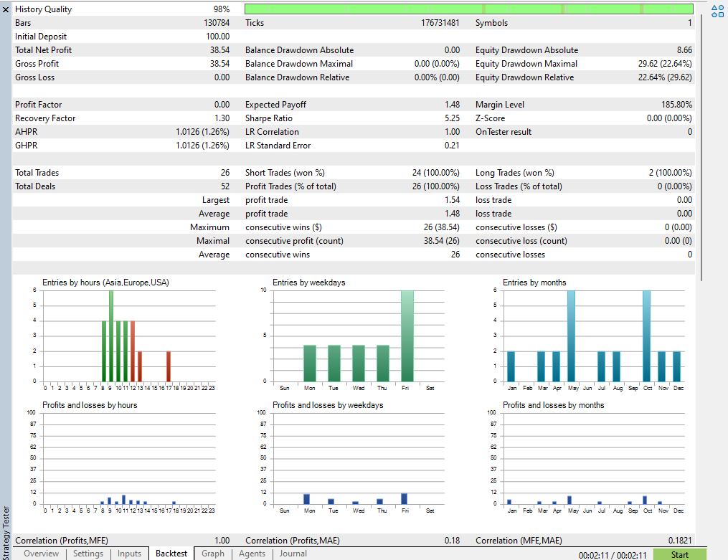Show the Journal tab
Screen dimensions: 728x560
(293, 554)
